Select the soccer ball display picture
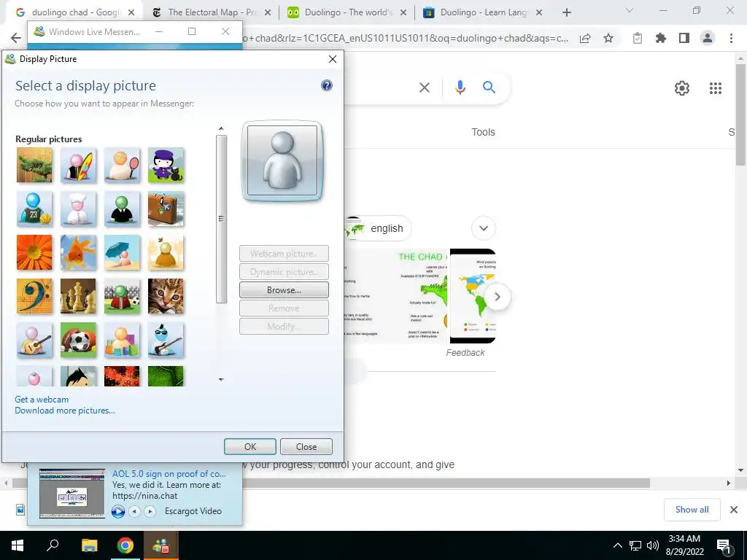 [78, 340]
